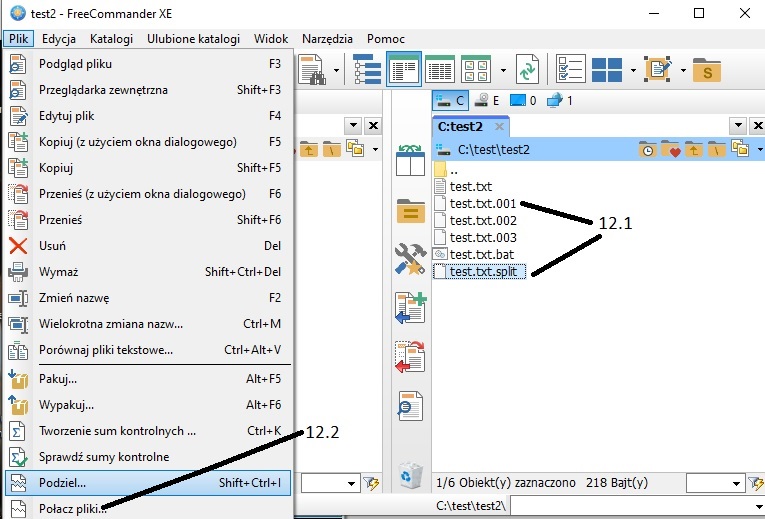
Task: Open the left panel tab list dropdown
Action: 353,126
